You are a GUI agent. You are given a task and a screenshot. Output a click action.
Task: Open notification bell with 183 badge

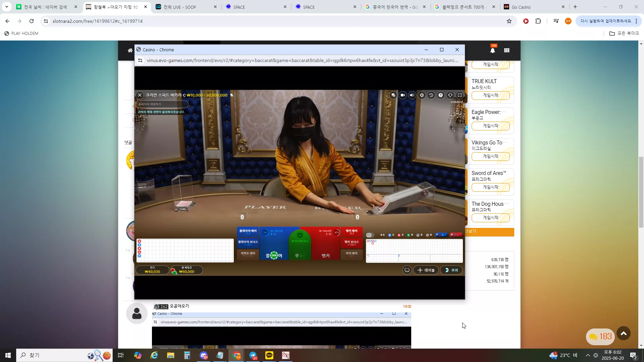point(492,50)
